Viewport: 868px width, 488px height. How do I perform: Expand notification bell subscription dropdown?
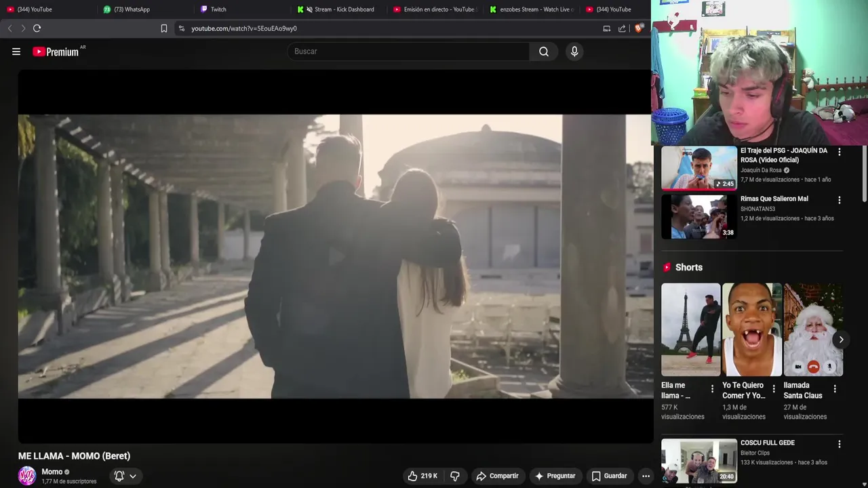125,476
